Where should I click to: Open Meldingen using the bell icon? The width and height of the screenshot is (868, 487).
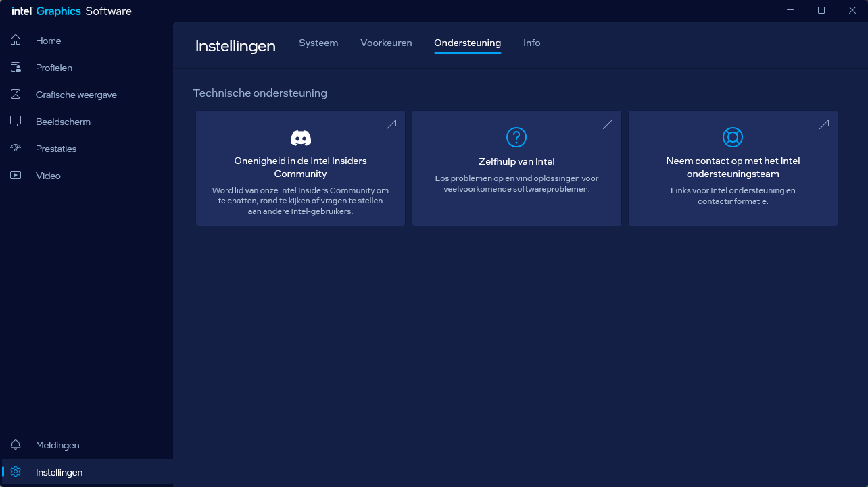16,445
